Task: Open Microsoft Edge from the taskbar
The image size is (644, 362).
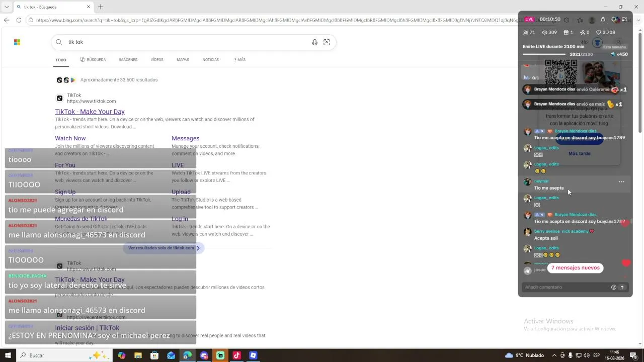Action: click(x=187, y=355)
